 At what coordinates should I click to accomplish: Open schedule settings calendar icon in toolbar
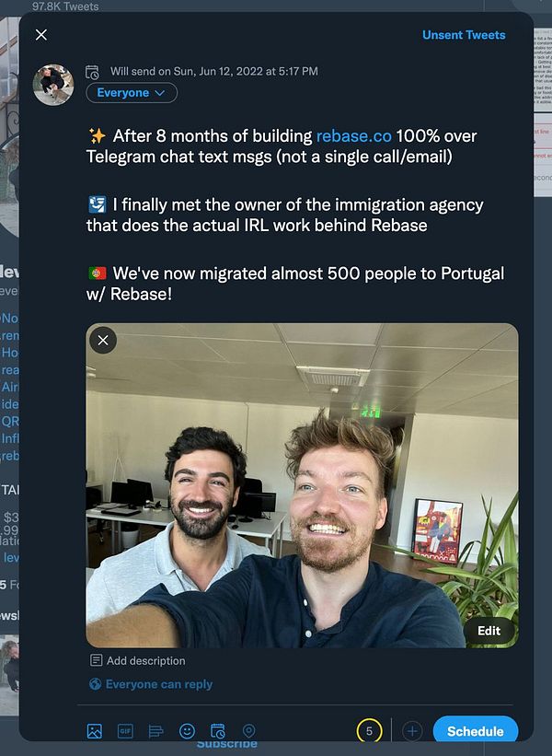pos(218,731)
